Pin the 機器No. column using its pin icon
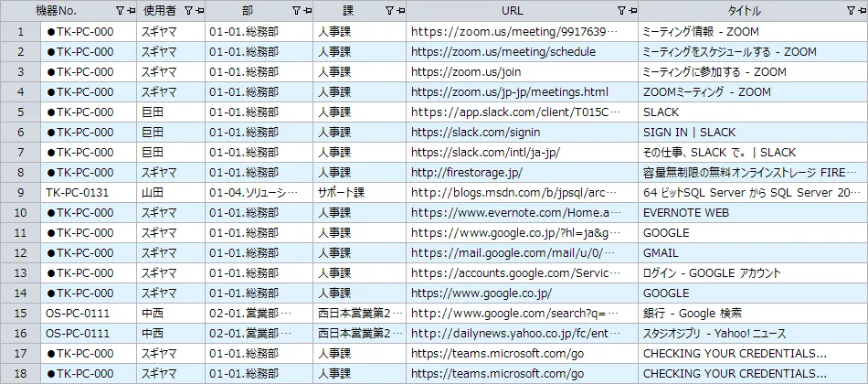This screenshot has width=868, height=384. pyautogui.click(x=131, y=11)
